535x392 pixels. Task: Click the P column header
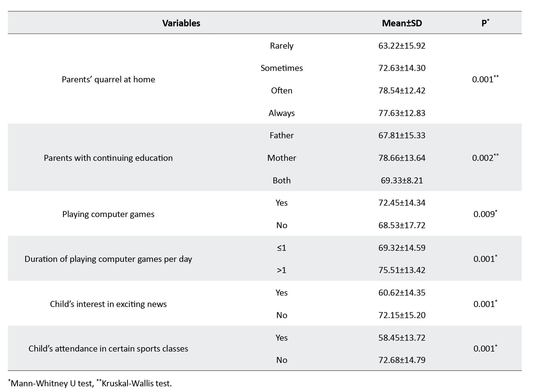click(x=485, y=23)
